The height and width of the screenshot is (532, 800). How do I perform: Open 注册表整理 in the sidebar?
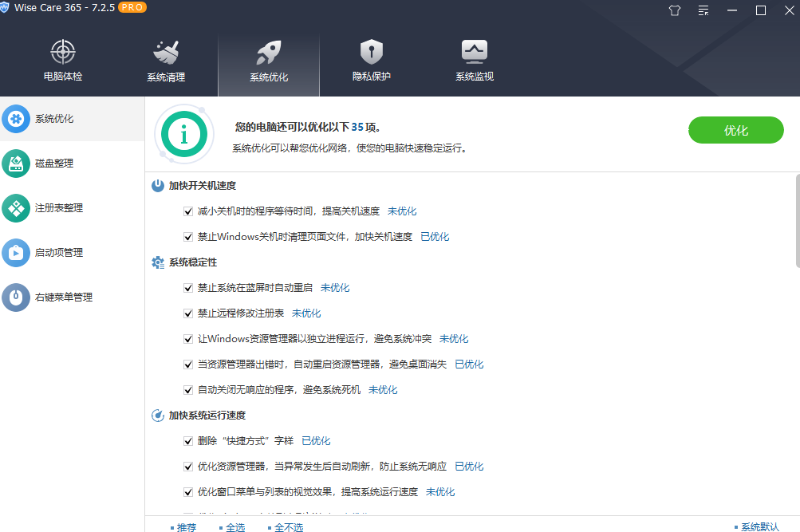tap(58, 208)
